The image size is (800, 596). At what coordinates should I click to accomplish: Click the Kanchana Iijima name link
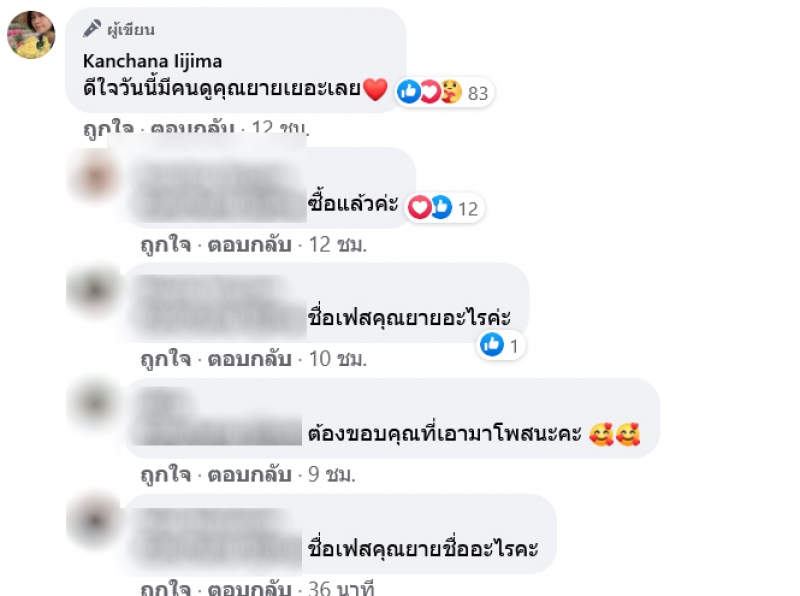[x=152, y=62]
